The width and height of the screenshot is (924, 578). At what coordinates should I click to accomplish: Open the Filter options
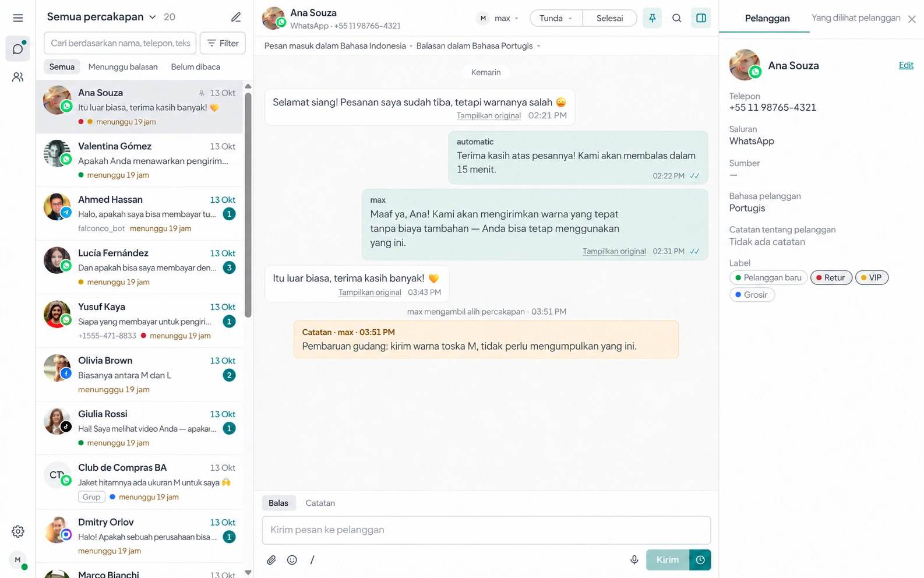click(223, 43)
